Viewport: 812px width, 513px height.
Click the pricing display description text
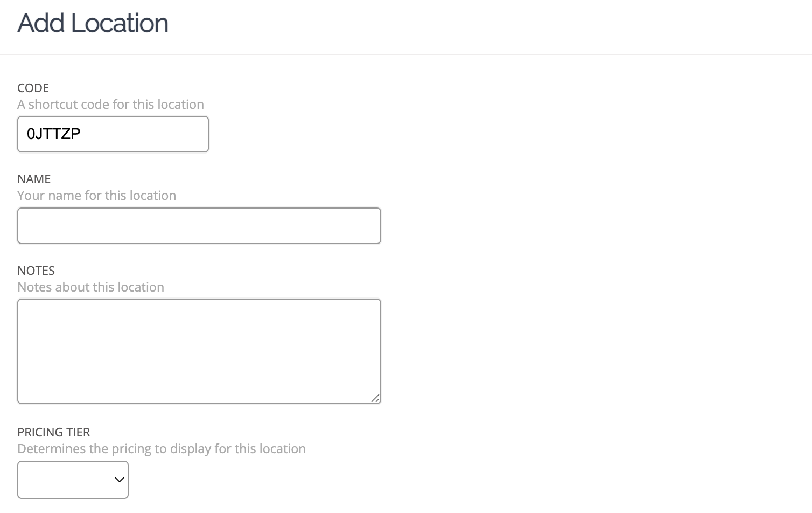(162, 449)
